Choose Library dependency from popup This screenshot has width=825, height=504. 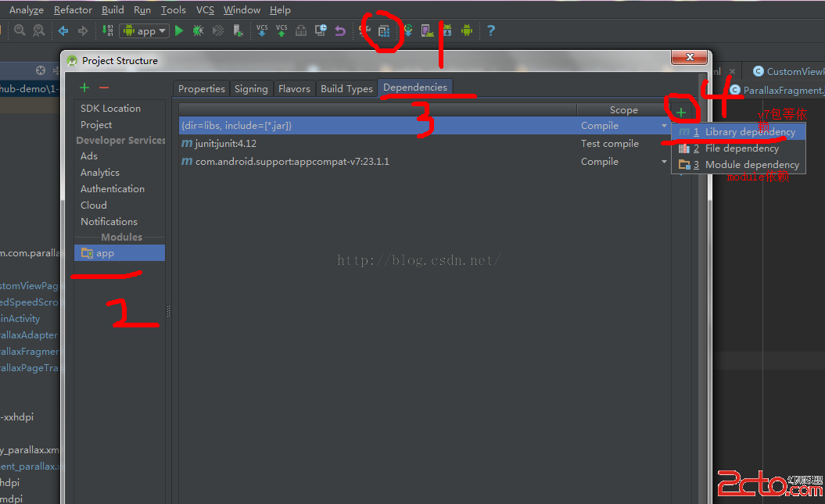point(739,132)
